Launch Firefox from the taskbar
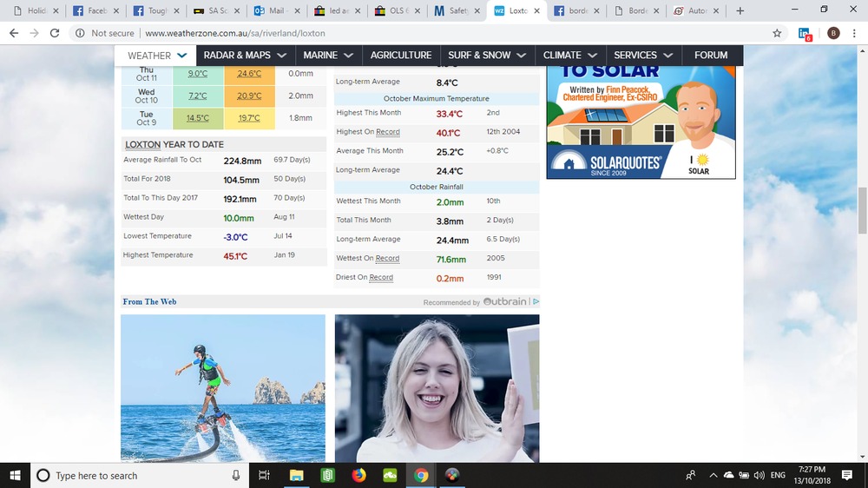 click(x=359, y=475)
